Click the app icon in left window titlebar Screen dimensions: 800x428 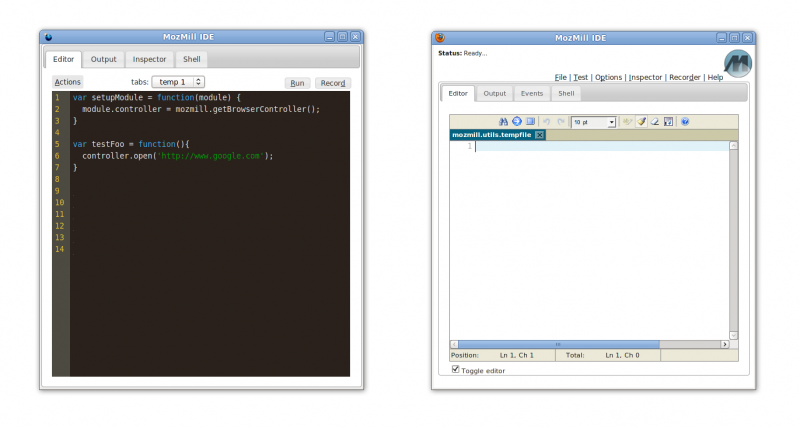48,37
